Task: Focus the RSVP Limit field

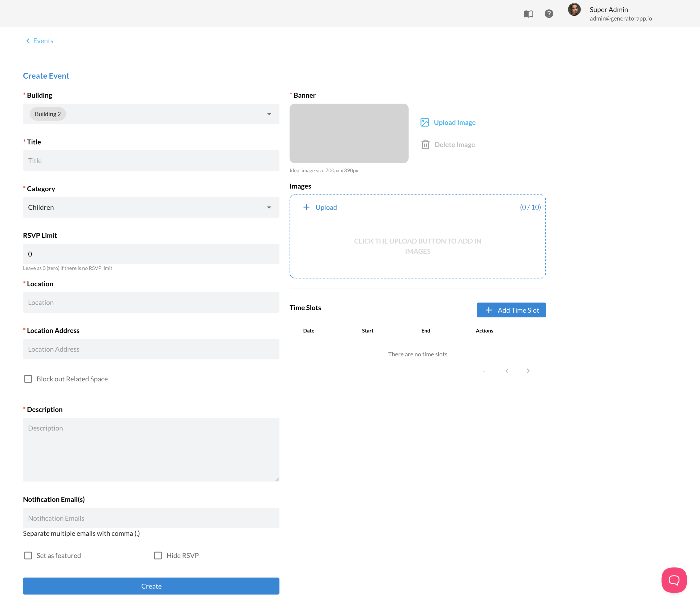Action: click(151, 254)
